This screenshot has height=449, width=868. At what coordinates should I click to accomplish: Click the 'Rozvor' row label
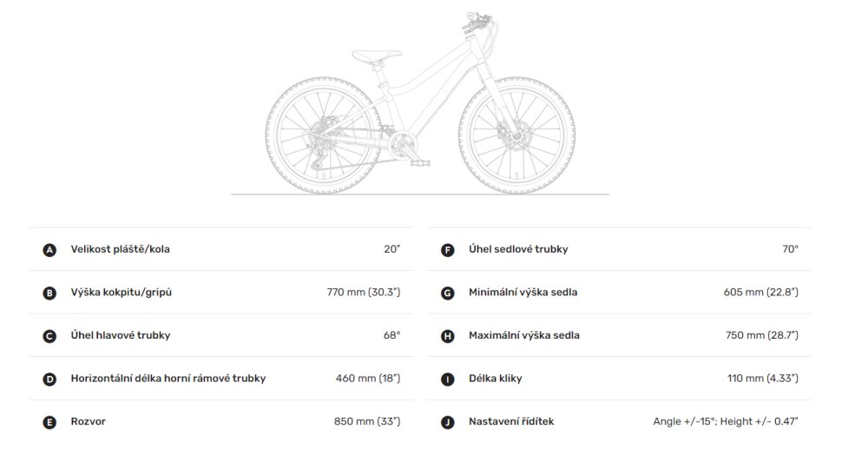pyautogui.click(x=89, y=422)
